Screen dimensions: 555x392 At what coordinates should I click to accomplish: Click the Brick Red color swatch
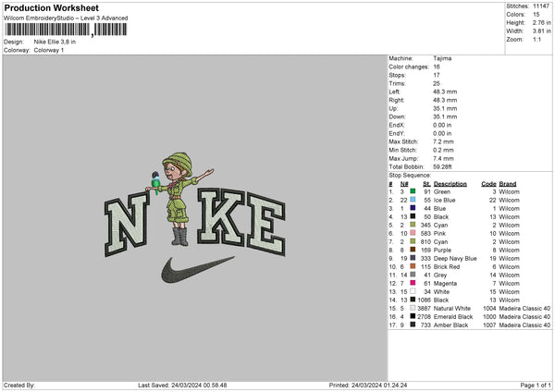point(413,266)
